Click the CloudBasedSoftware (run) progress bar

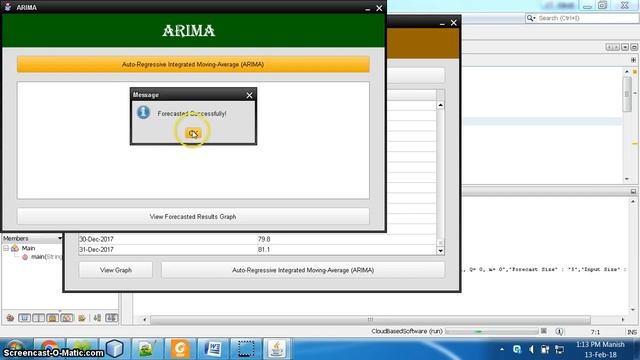pos(491,331)
